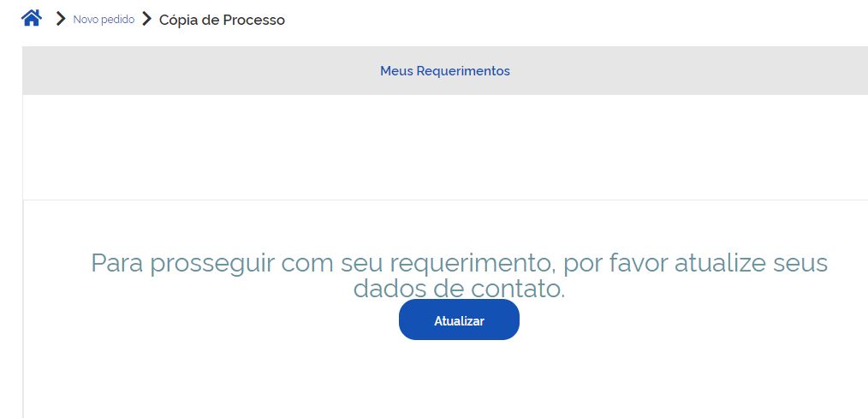The image size is (868, 418).
Task: Click the chevron before "Novo pedido"
Action: click(x=61, y=19)
